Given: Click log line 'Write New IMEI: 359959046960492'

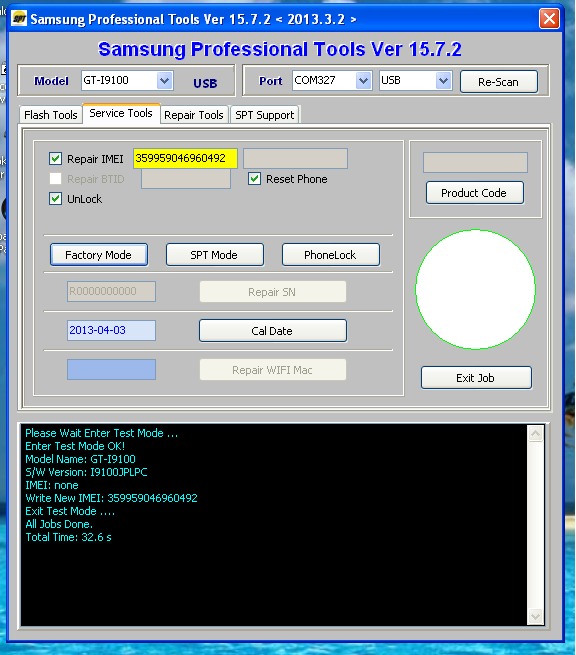Looking at the screenshot, I should click(x=111, y=498).
